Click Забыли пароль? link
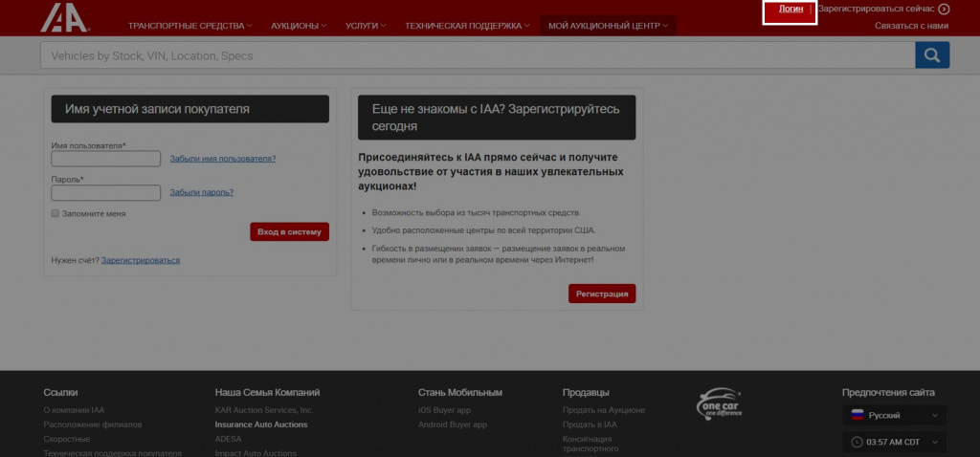 click(x=201, y=192)
